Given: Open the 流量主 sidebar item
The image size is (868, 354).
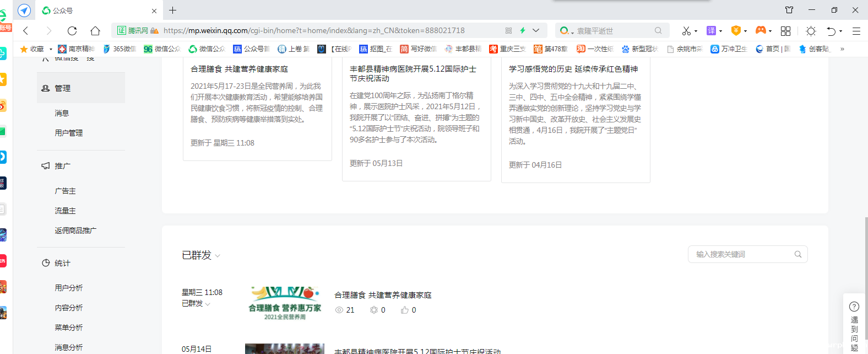Looking at the screenshot, I should pos(66,211).
